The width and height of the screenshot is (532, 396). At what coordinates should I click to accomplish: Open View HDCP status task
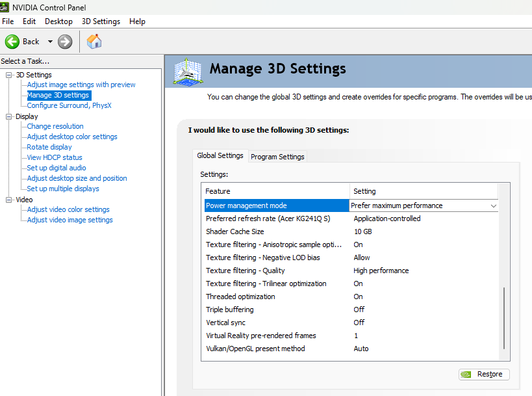(55, 157)
